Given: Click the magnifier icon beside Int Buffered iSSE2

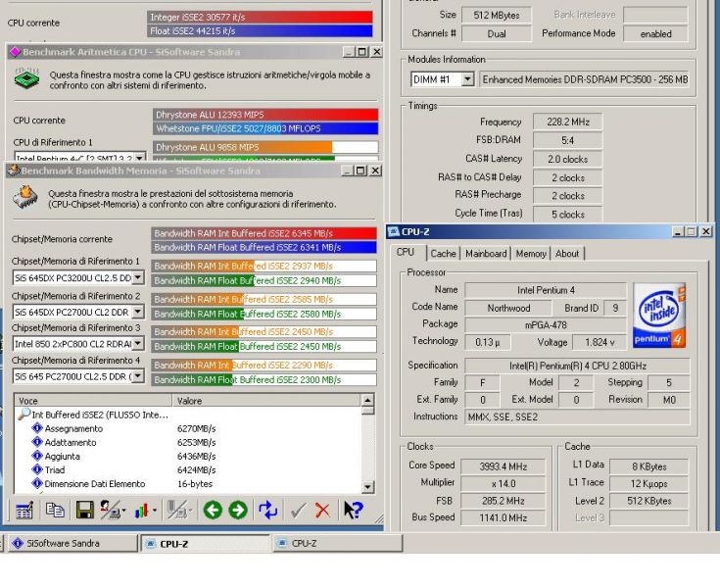Looking at the screenshot, I should [24, 415].
